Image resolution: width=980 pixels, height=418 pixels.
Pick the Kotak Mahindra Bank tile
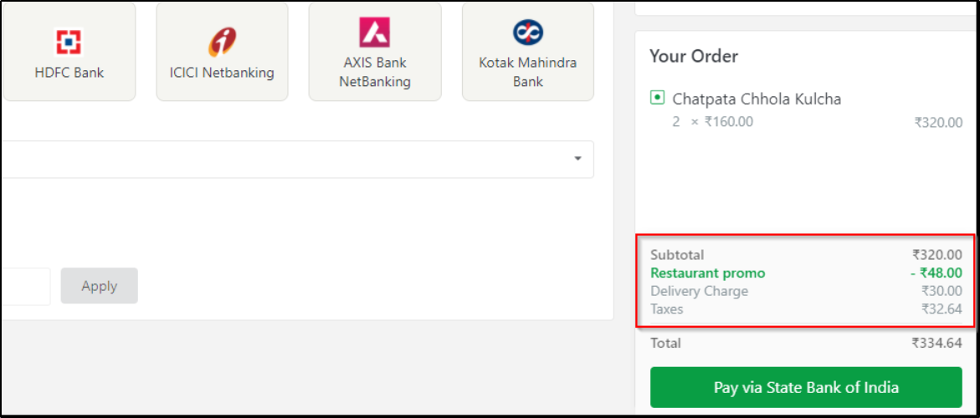pos(528,51)
